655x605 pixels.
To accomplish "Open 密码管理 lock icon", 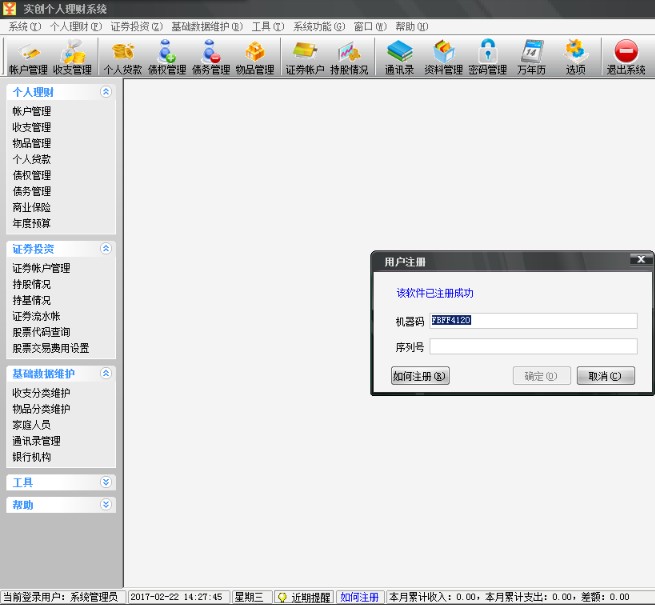I will coord(487,57).
